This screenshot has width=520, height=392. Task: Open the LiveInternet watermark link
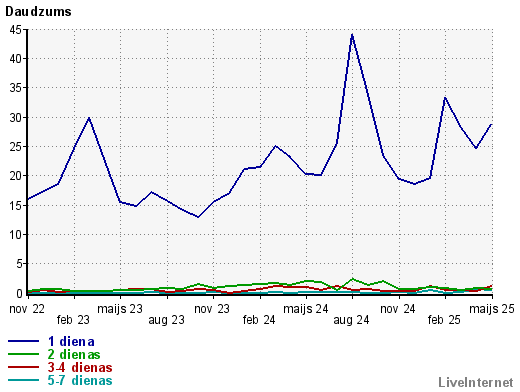coord(476,382)
